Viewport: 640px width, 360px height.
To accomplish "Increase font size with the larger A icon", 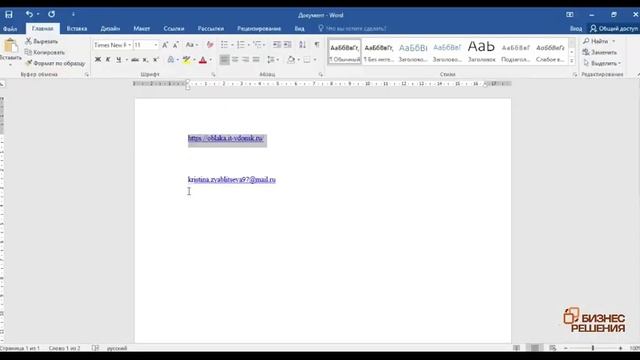I will coord(165,45).
